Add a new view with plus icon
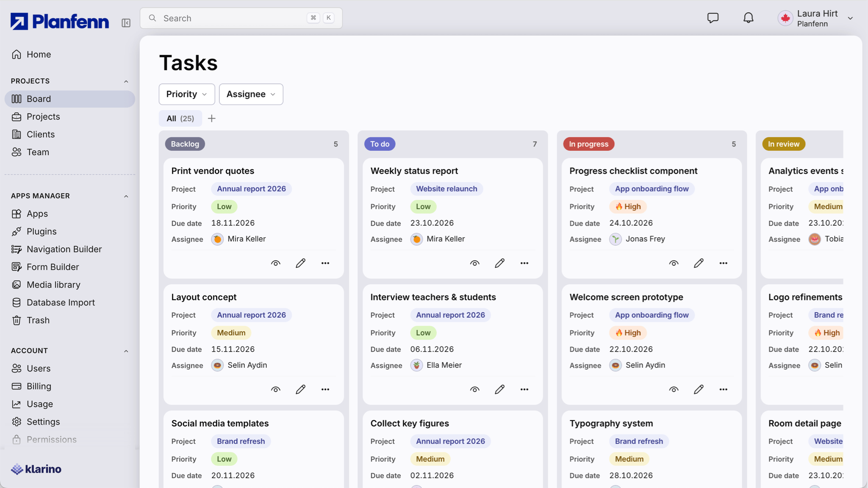Viewport: 868px width, 488px height. [x=212, y=119]
